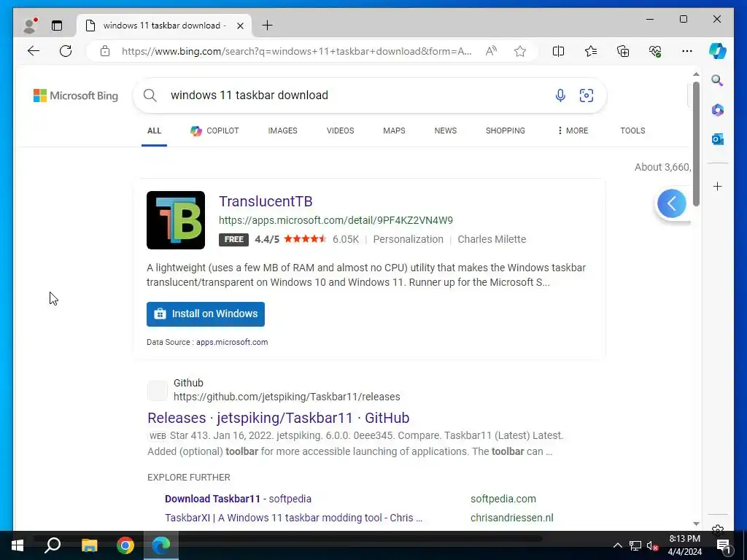747x560 pixels.
Task: Open a new browser tab
Action: coord(268,26)
